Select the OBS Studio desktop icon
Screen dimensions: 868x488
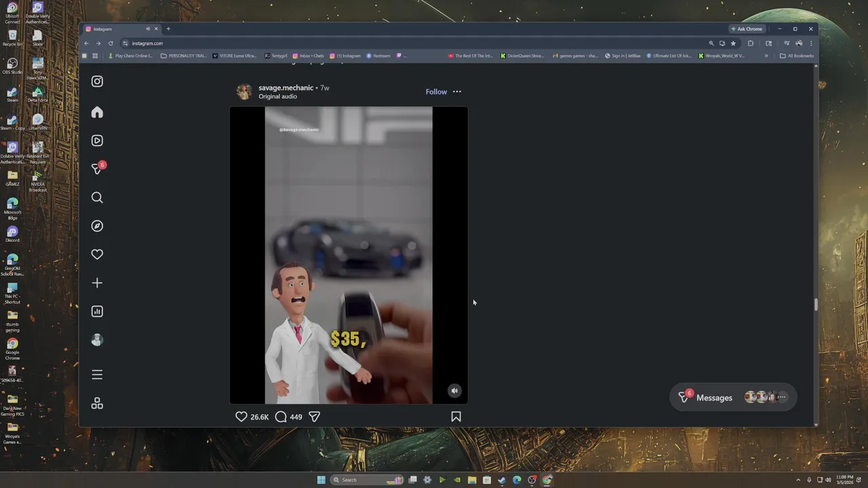[12, 66]
